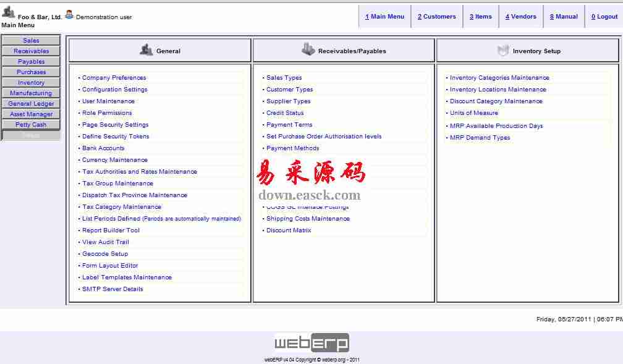Open Customers in the top navigation

coord(436,17)
